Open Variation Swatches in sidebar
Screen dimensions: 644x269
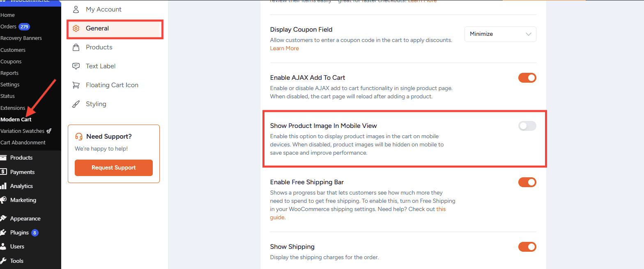(22, 131)
